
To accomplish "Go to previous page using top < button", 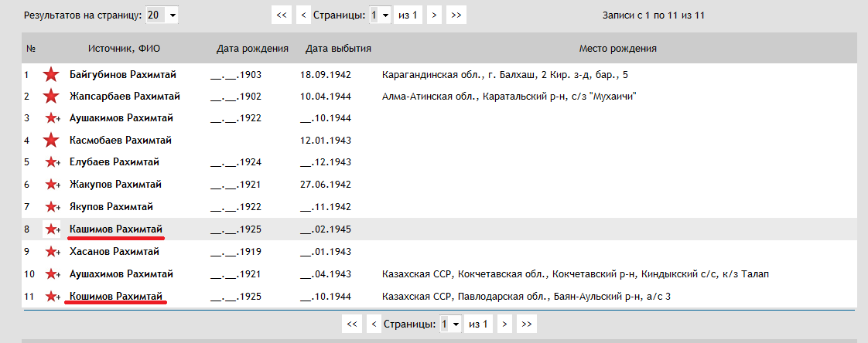I will click(302, 15).
